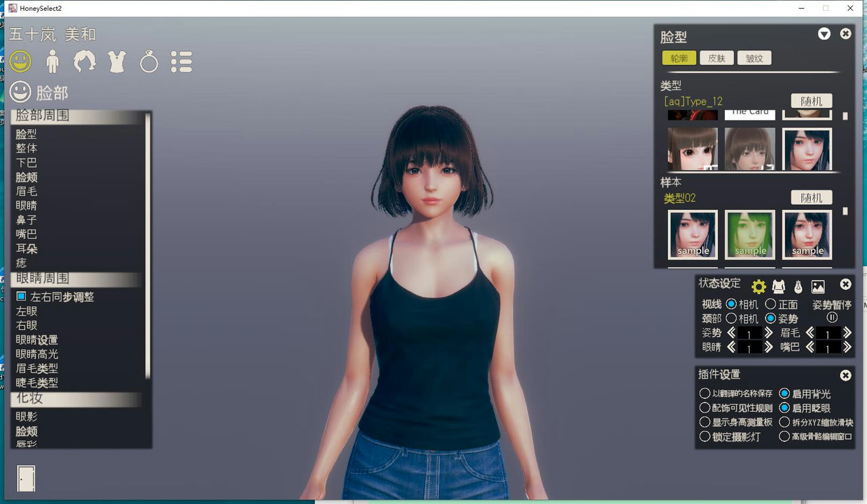867x504 pixels.
Task: Enable 锁定摄影灯 option
Action: click(x=706, y=436)
